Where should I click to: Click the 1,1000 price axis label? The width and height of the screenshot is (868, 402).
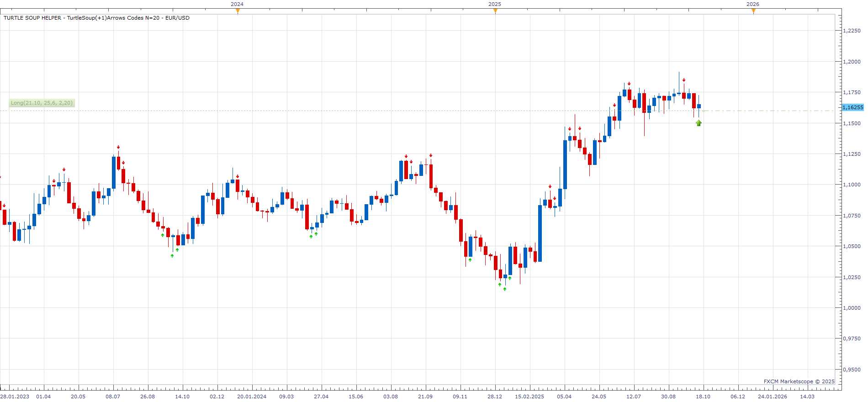coord(852,185)
